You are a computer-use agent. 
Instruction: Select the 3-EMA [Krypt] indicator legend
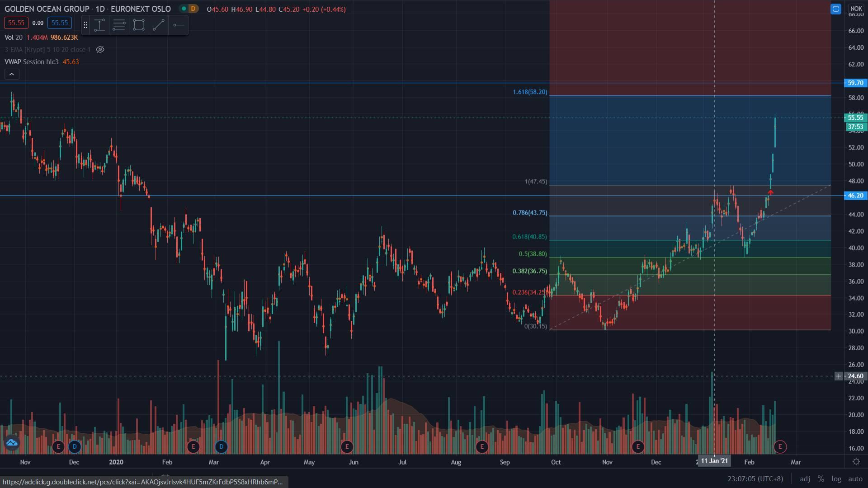(47, 49)
